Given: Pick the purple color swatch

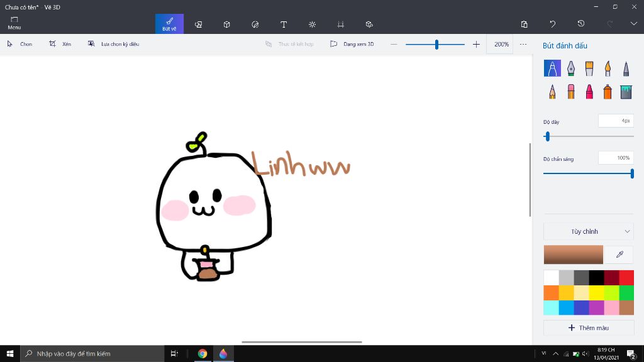Looking at the screenshot, I should [596, 308].
